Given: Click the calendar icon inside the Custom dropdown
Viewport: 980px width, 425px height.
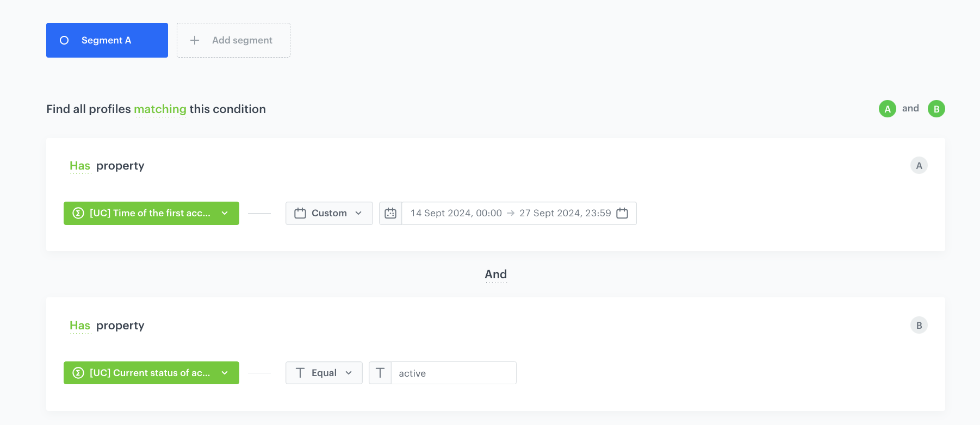Looking at the screenshot, I should [x=300, y=213].
